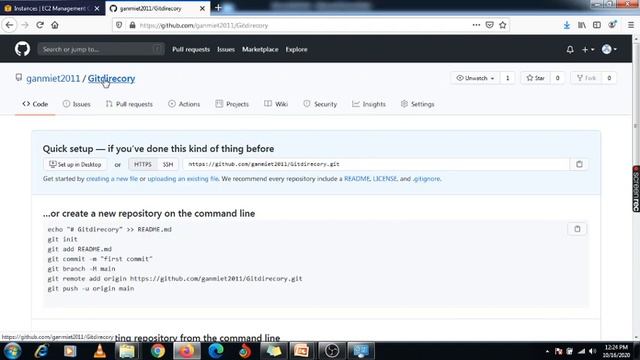Open the user avatar menu

(609, 49)
